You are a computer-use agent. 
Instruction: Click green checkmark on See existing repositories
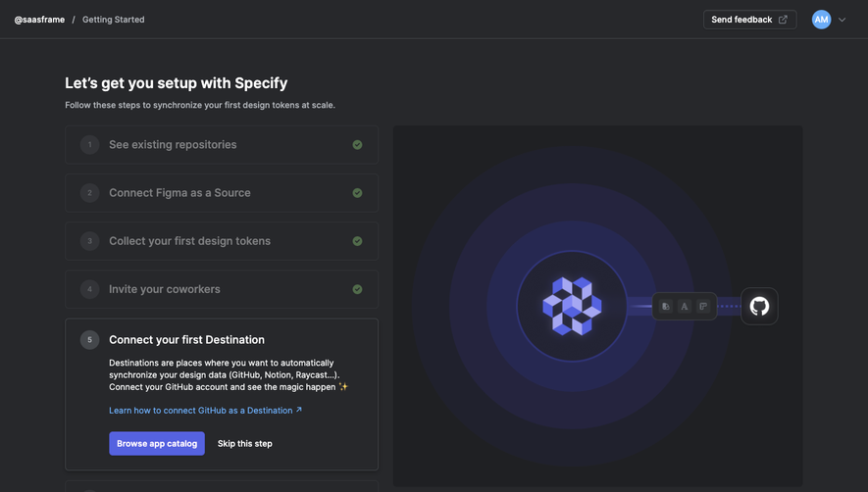358,144
